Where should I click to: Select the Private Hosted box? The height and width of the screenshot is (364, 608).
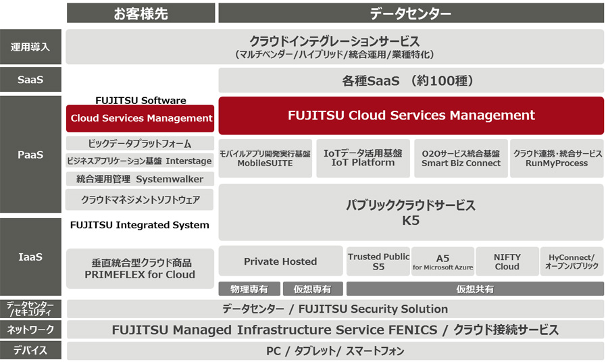click(280, 261)
